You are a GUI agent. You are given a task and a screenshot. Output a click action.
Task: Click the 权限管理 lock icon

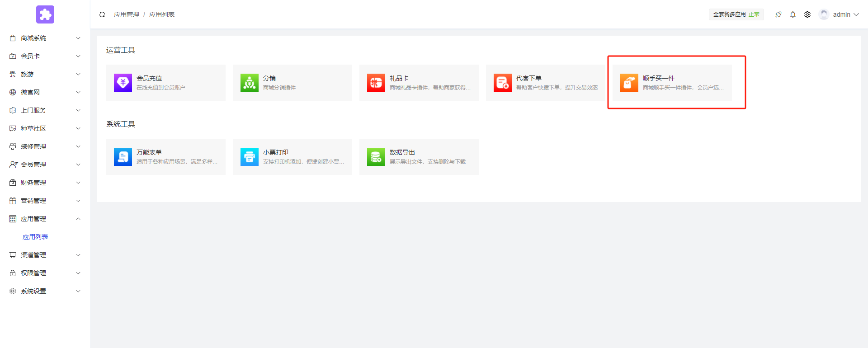(x=13, y=273)
